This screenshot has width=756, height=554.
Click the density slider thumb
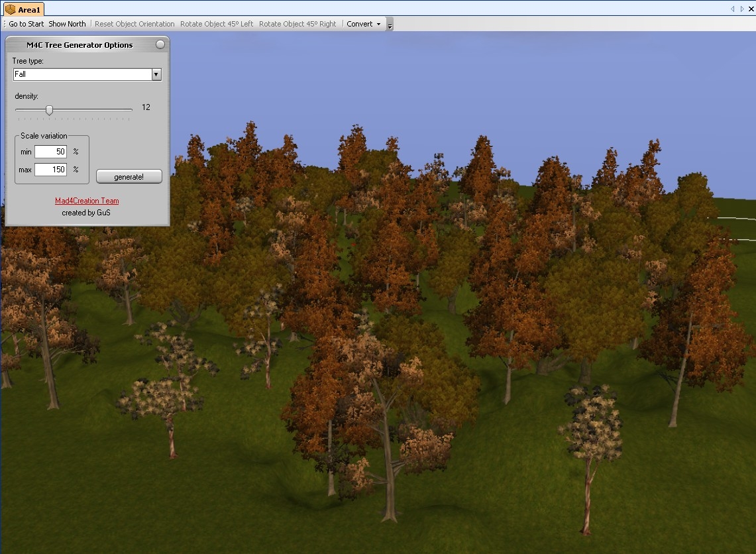coord(49,110)
